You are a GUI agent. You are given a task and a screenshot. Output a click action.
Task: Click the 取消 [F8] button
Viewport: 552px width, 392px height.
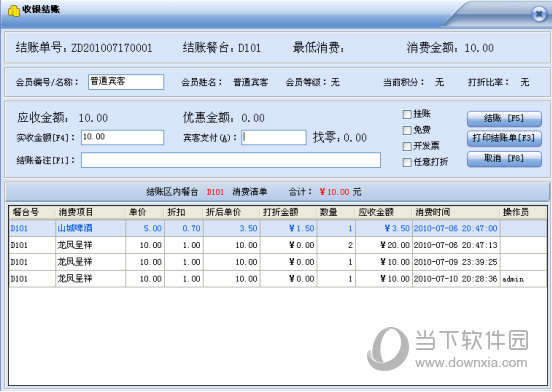(504, 159)
